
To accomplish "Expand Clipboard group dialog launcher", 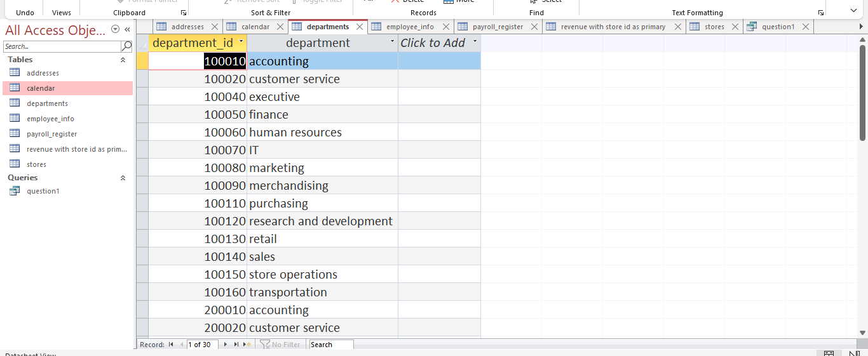I will click(184, 13).
